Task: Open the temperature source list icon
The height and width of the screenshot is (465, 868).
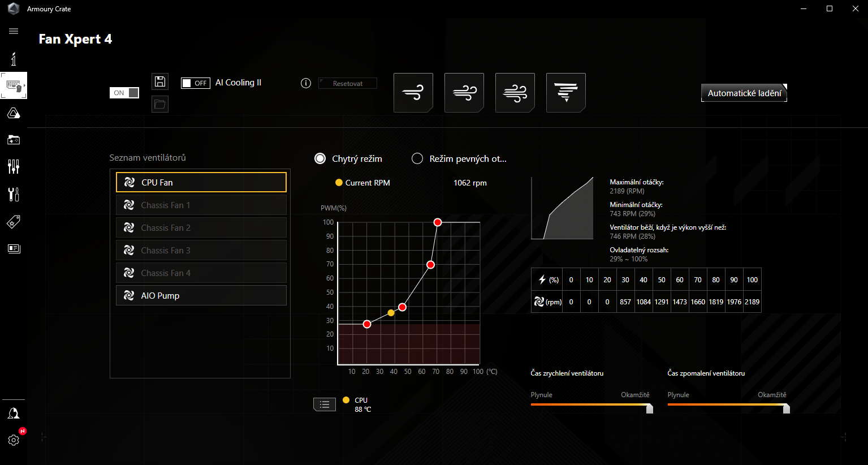Action: tap(325, 404)
